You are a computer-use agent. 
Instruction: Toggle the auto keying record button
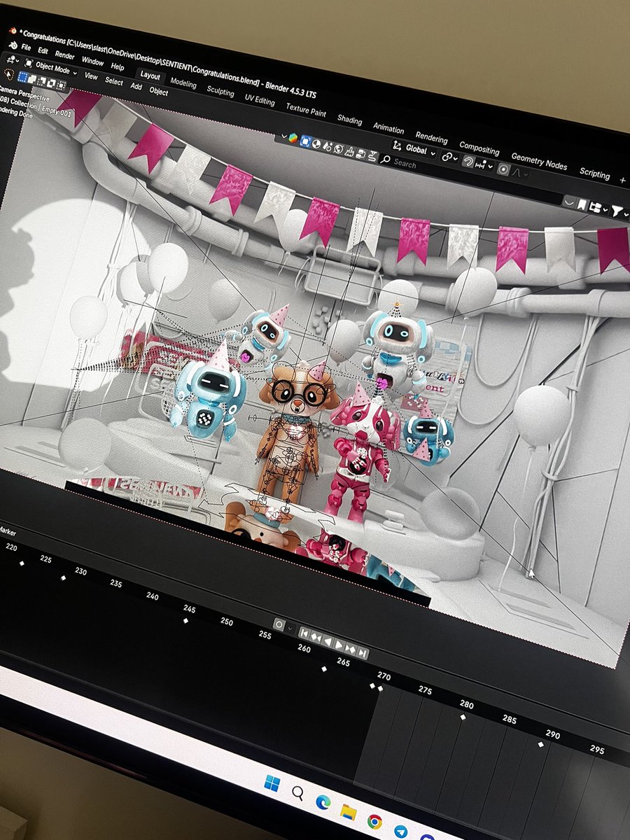tap(279, 624)
